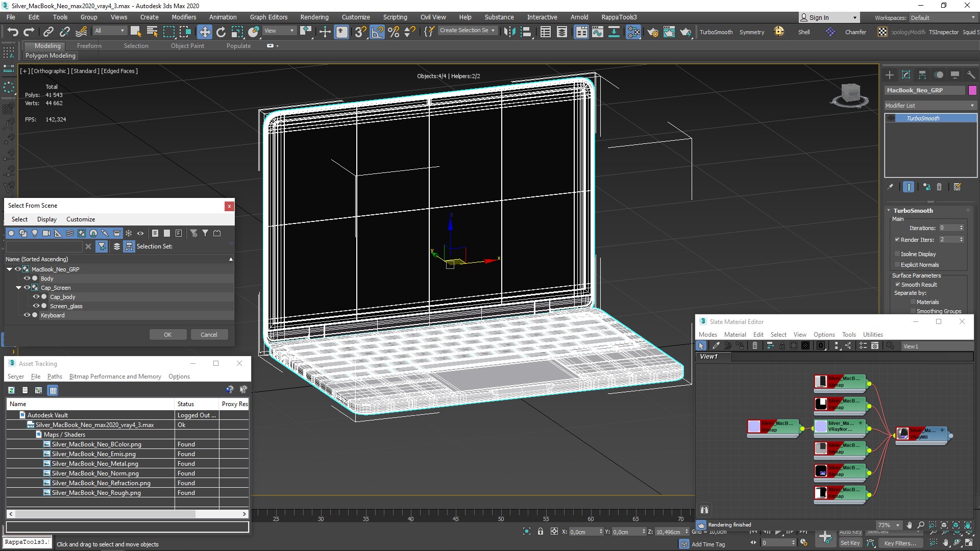Screen dimensions: 980x551
Task: Click the Chamfer modifier button
Action: point(855,32)
